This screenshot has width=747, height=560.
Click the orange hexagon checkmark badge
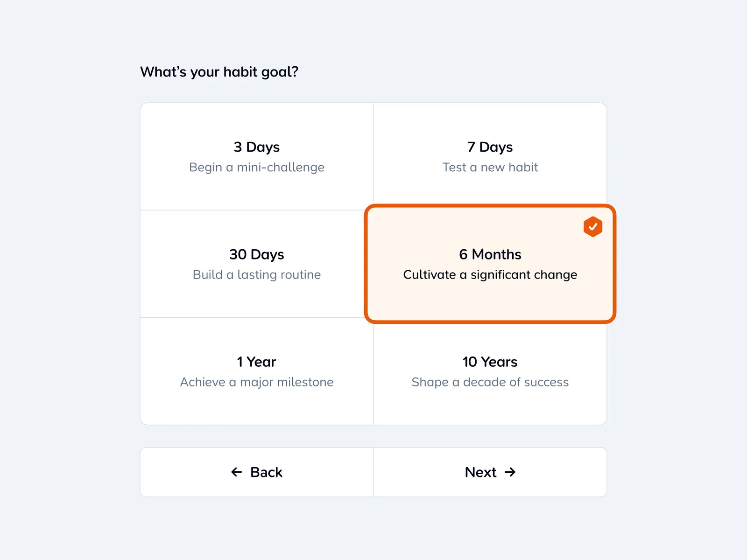[x=592, y=227]
